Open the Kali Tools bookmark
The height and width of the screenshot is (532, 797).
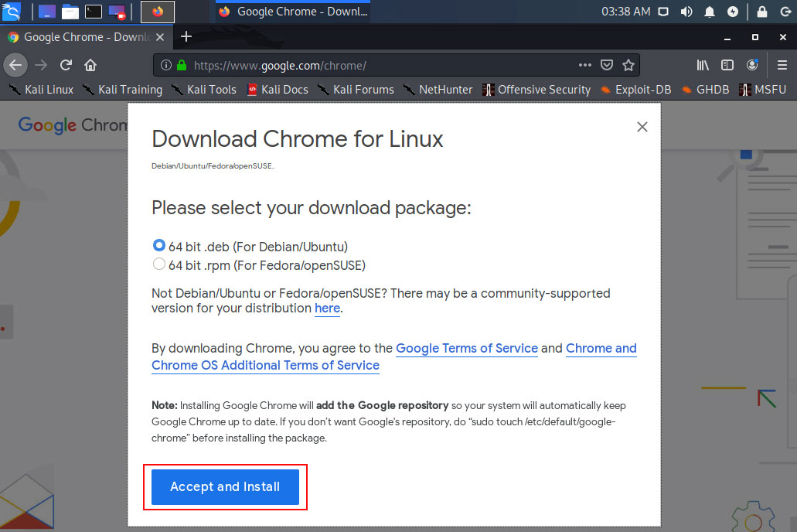pyautogui.click(x=211, y=89)
